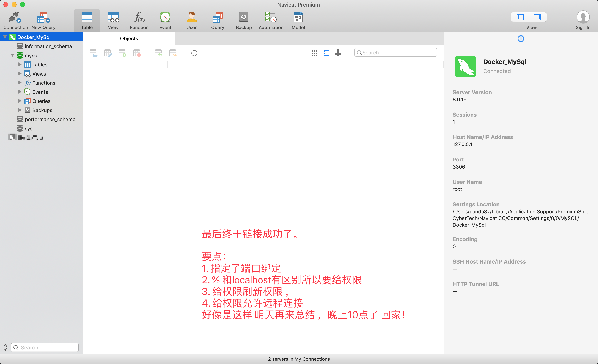Select the Functions tree item

coord(42,83)
